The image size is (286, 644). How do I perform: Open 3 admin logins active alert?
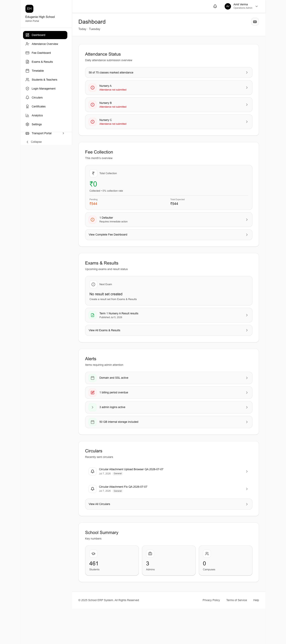point(168,407)
